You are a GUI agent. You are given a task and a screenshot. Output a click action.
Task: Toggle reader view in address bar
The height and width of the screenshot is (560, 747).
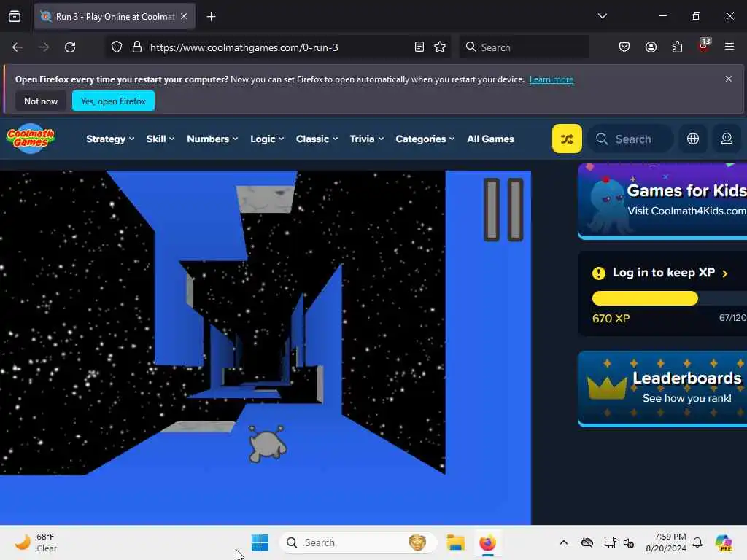[x=419, y=47]
